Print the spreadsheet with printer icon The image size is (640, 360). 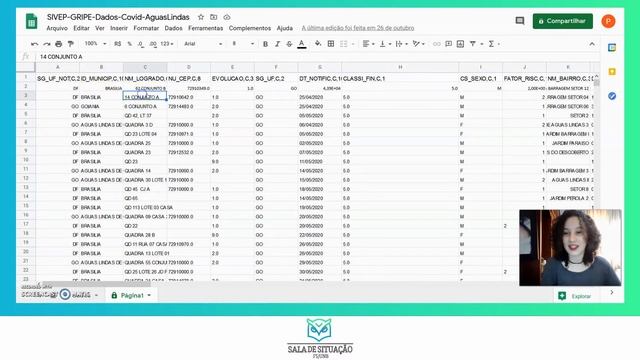59,44
